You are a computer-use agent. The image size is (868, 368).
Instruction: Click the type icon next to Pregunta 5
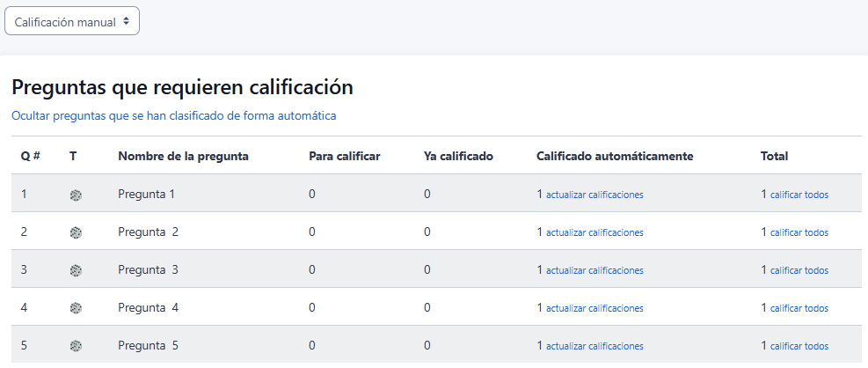tap(76, 347)
